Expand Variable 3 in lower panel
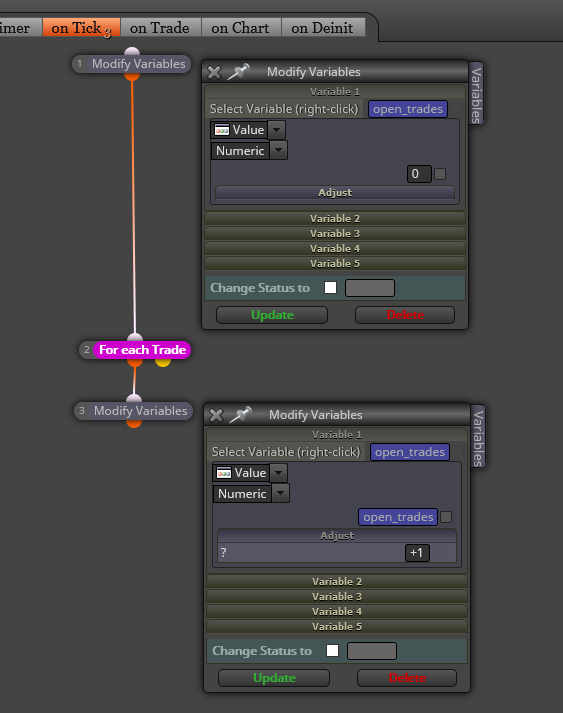 tap(337, 596)
